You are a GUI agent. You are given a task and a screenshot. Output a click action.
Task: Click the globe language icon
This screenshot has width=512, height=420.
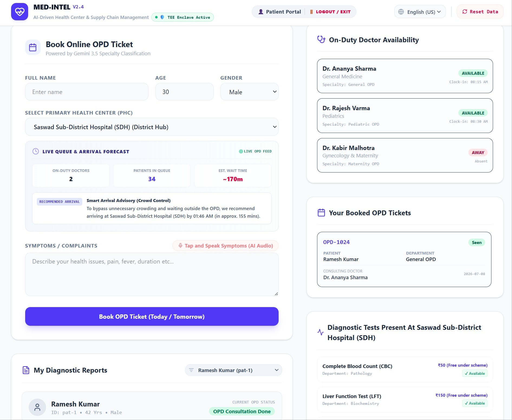(x=401, y=12)
